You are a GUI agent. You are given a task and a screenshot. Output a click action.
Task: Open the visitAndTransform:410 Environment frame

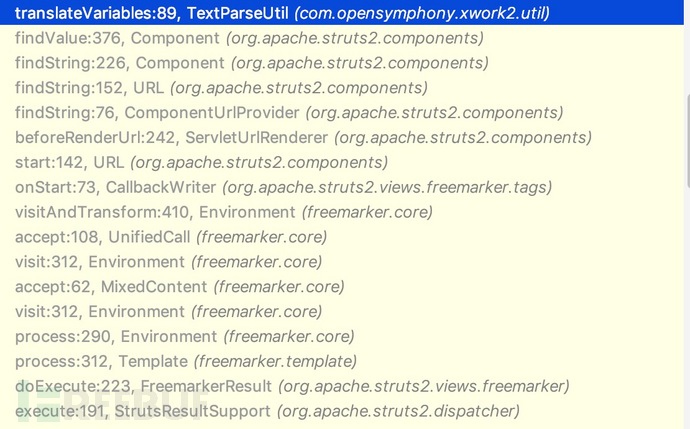point(224,212)
